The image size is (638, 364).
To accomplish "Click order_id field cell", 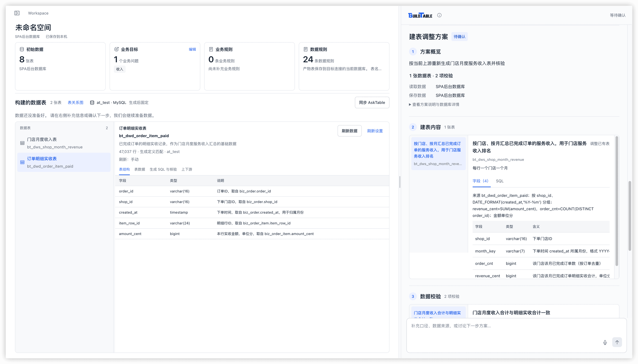I will tap(126, 191).
